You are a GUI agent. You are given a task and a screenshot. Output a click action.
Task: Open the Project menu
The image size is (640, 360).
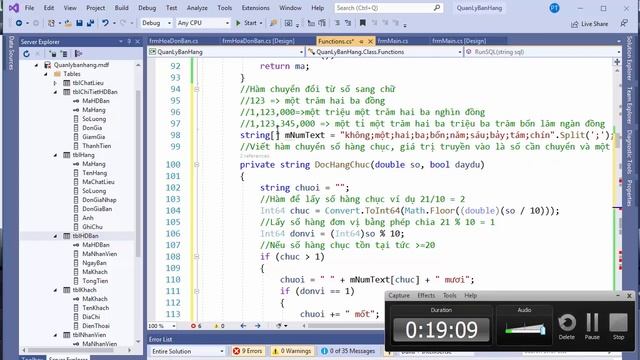tap(96, 8)
